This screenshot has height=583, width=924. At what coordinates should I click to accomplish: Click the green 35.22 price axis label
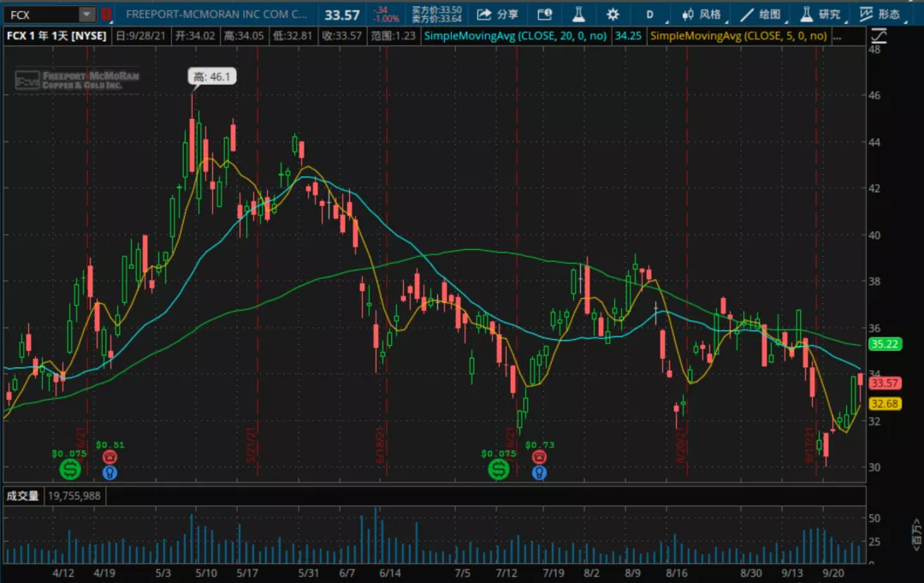tap(885, 344)
